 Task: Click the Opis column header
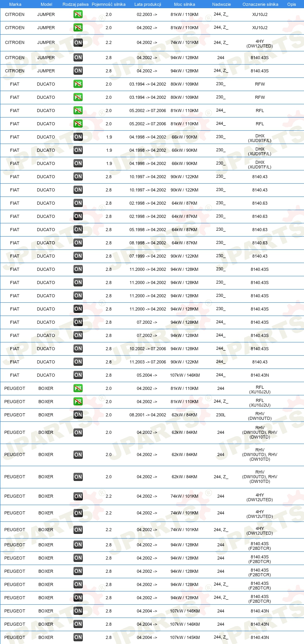pos(292,4)
